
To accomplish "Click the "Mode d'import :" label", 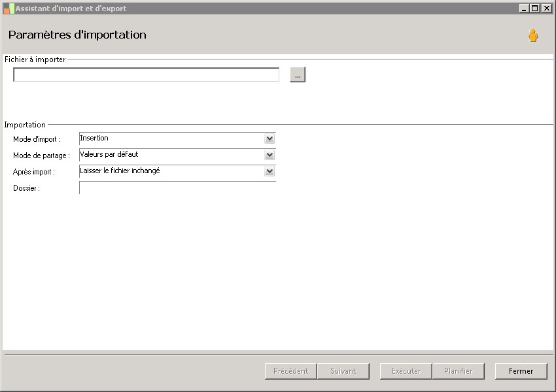I will pyautogui.click(x=37, y=139).
